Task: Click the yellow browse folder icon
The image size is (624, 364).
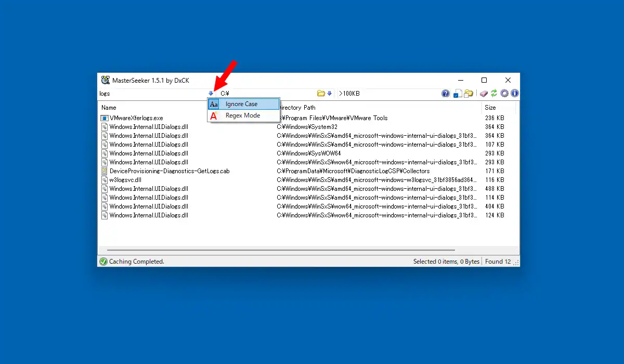Action: click(321, 94)
